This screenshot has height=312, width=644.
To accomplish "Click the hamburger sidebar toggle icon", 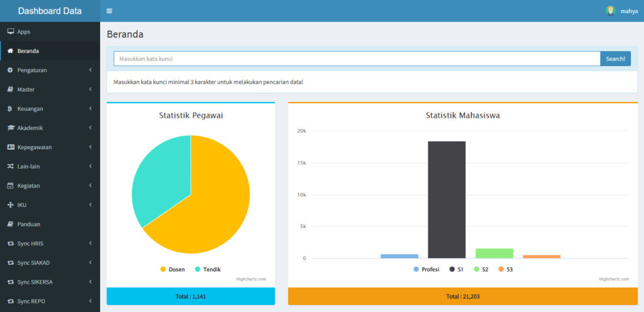I will (x=109, y=11).
